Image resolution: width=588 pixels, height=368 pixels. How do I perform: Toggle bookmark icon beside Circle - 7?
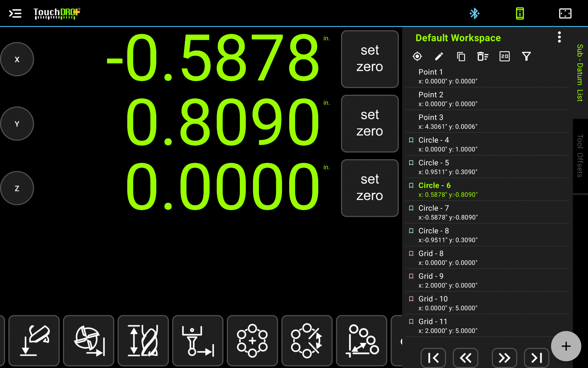(x=411, y=208)
